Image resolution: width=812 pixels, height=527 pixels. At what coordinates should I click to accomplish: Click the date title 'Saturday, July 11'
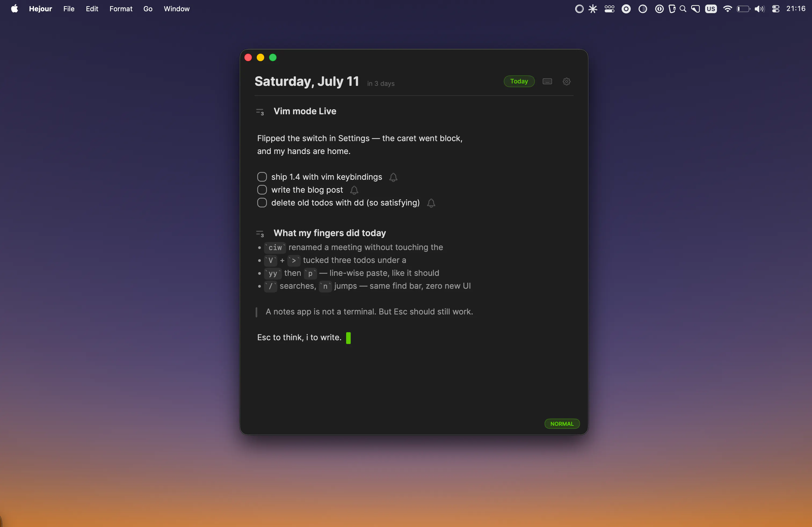307,82
